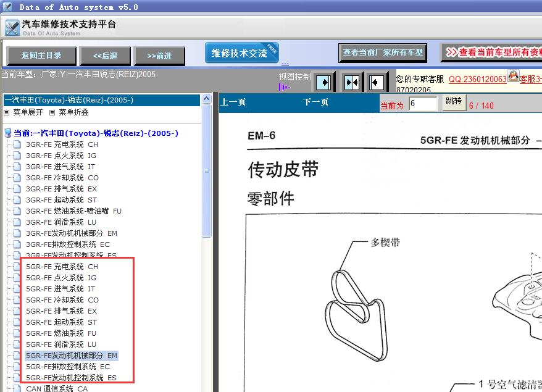Click document icon beside 5GR-FE 燃油系统
542x392 pixels.
[x=17, y=333]
